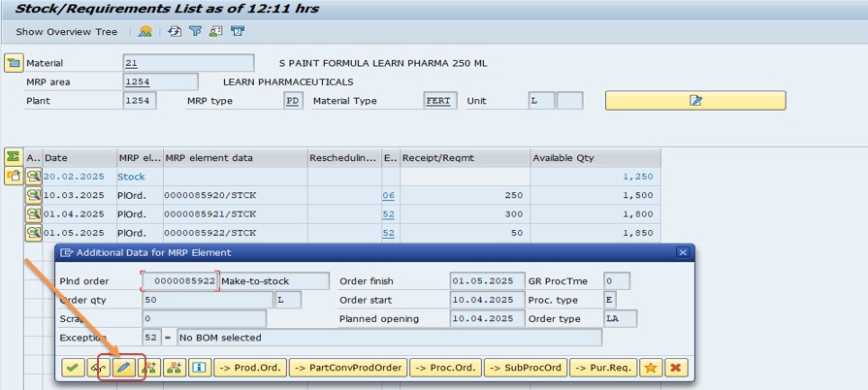The height and width of the screenshot is (390, 868).
Task: Click the wide yellow edit button
Action: click(695, 101)
